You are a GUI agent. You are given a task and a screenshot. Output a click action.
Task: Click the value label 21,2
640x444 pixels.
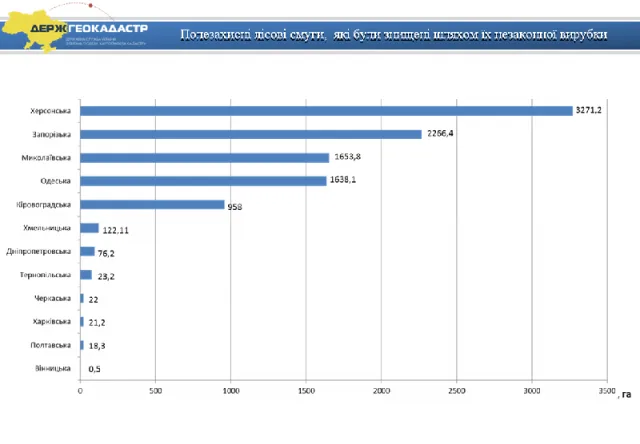(97, 323)
